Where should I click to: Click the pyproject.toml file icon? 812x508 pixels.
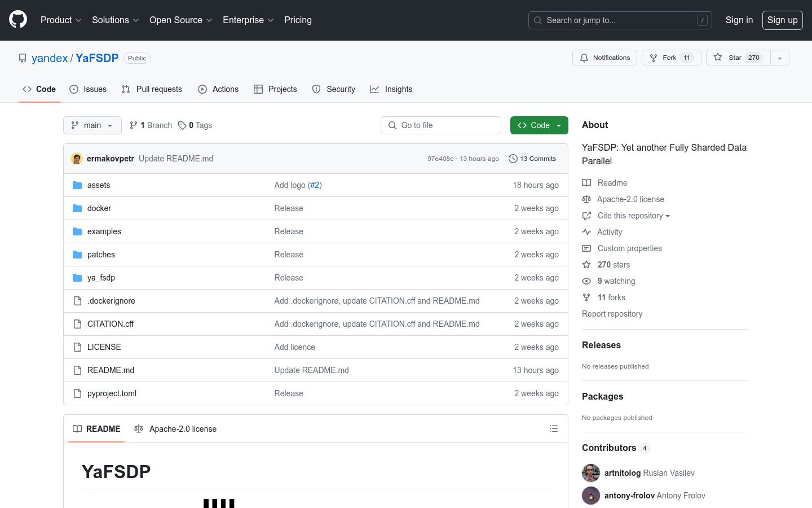pyautogui.click(x=77, y=393)
